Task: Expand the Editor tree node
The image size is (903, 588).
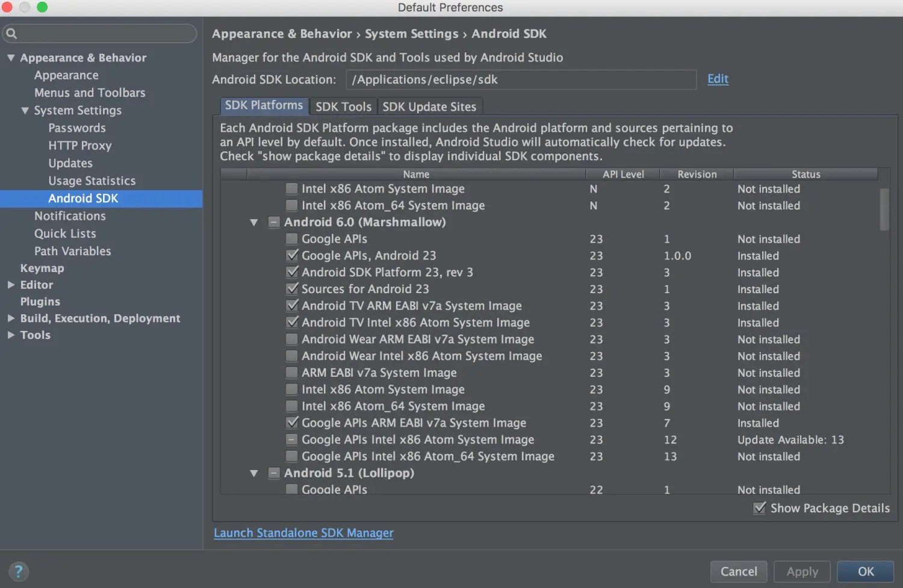Action: [11, 285]
